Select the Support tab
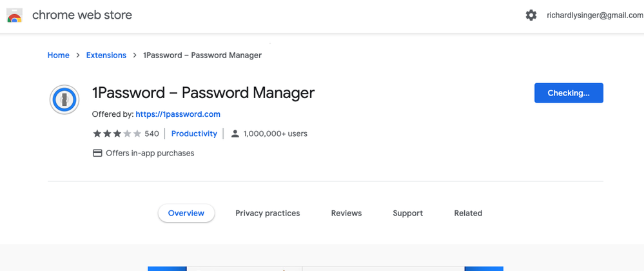Screen dimensions: 644x271 tap(408, 213)
